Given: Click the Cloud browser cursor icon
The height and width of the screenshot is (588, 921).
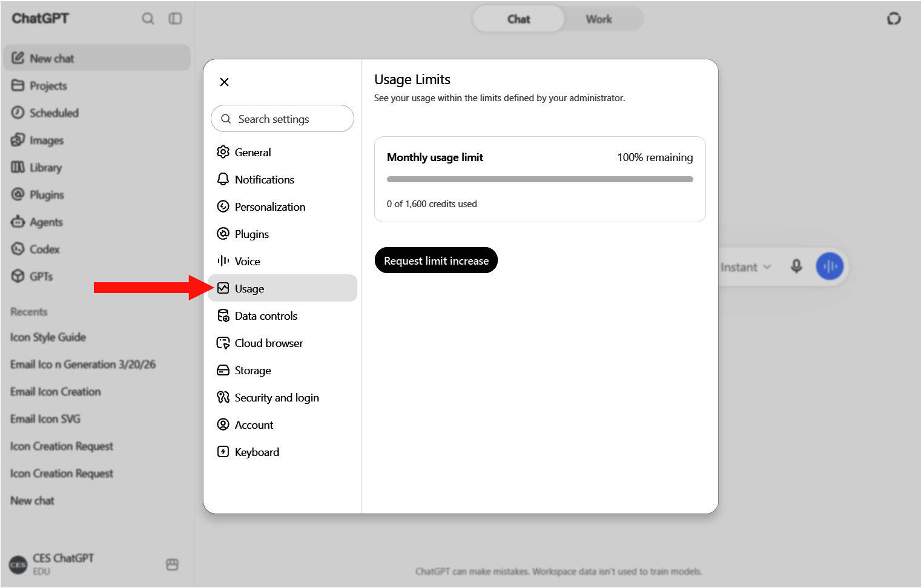Looking at the screenshot, I should 223,343.
